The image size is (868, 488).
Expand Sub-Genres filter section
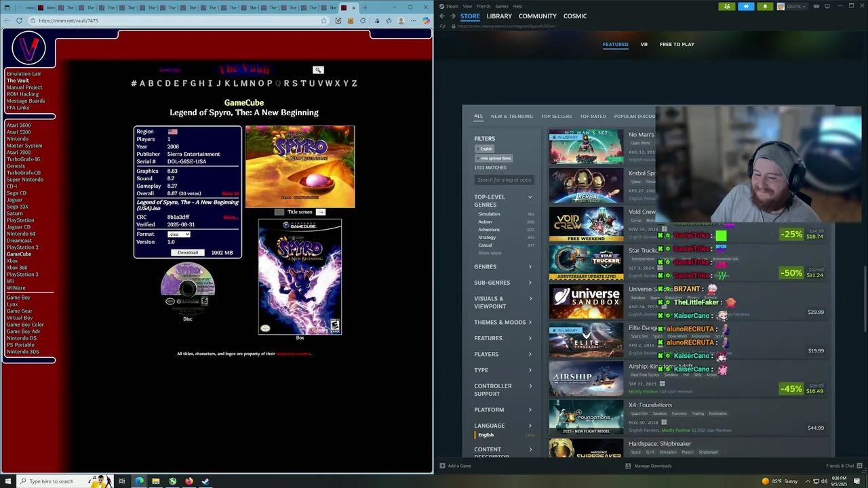click(x=503, y=283)
